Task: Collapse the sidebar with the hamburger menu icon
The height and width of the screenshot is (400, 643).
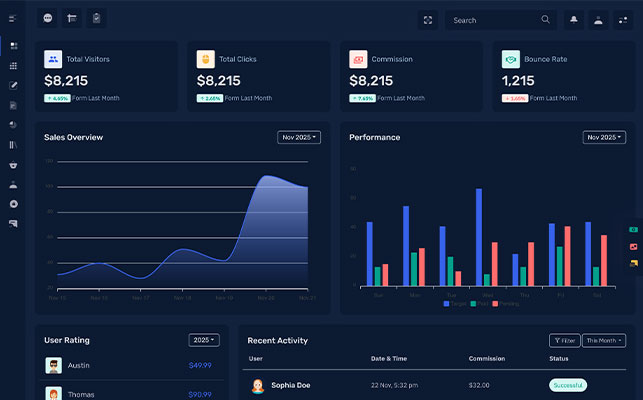Action: coord(13,19)
